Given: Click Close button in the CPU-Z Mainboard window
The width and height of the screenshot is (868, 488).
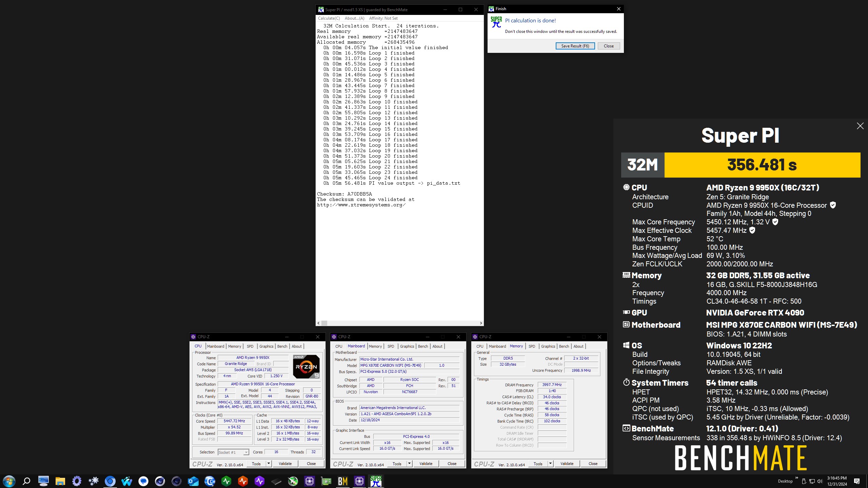Looking at the screenshot, I should (452, 464).
